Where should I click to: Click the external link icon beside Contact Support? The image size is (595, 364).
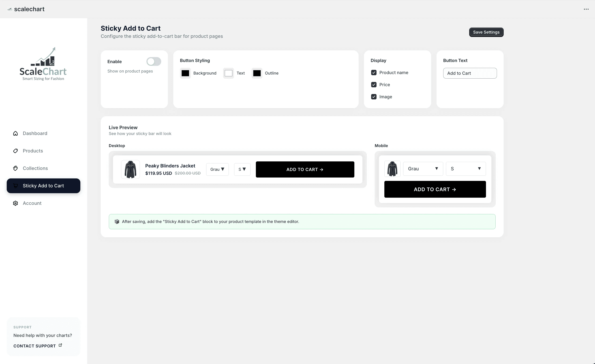(60, 345)
